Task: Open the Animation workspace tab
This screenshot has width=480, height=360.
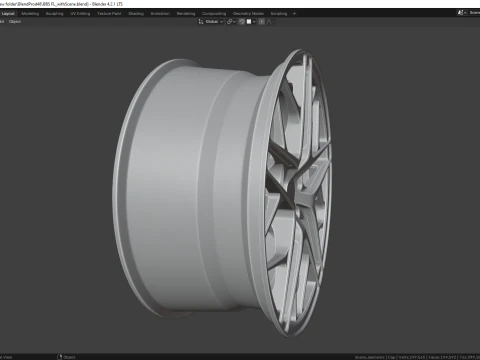Action: pyautogui.click(x=160, y=14)
